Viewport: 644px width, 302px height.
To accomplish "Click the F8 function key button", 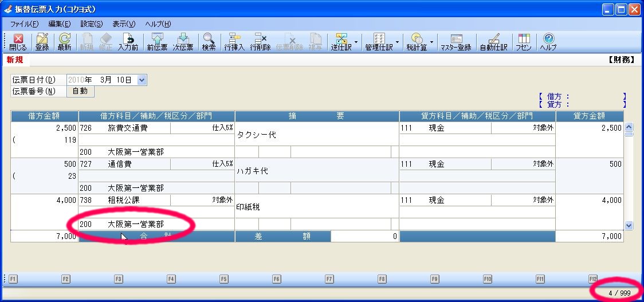I will point(382,279).
